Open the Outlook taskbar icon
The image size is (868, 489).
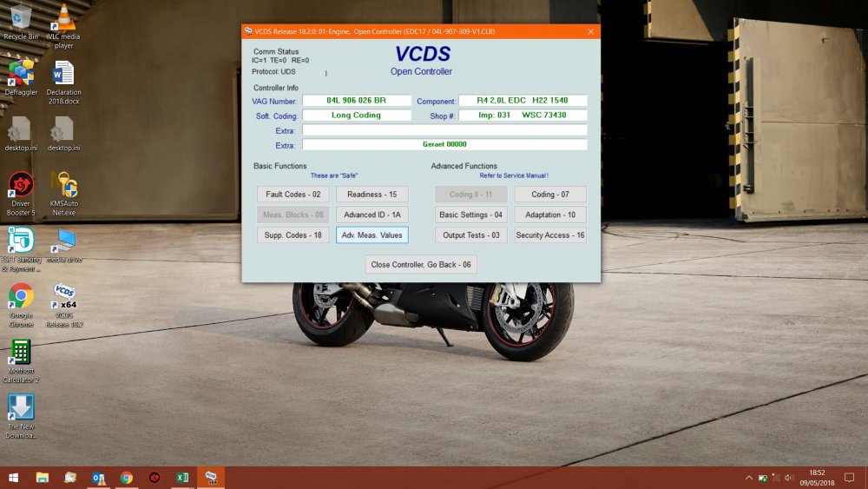(99, 478)
